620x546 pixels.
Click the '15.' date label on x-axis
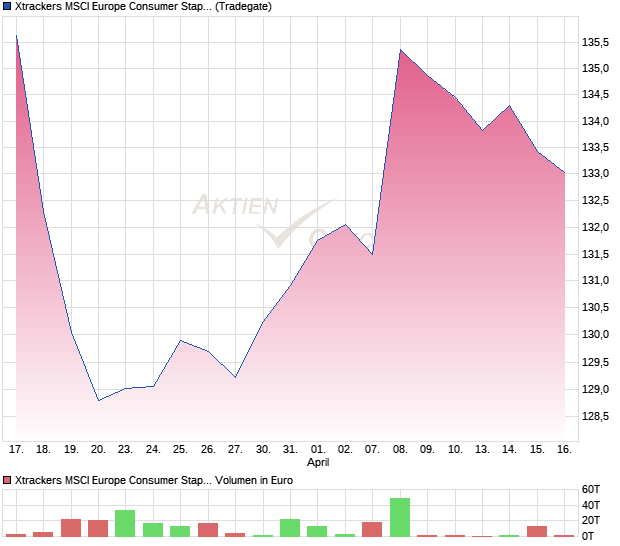tap(537, 450)
